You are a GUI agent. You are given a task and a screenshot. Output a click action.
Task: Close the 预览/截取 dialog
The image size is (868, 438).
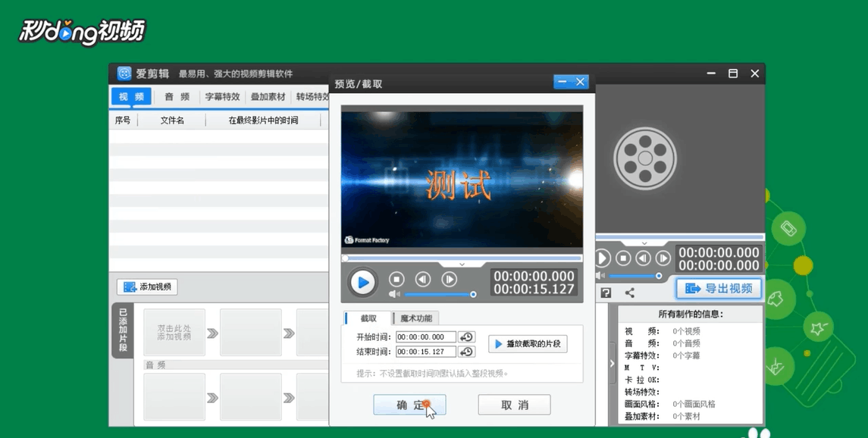[580, 82]
